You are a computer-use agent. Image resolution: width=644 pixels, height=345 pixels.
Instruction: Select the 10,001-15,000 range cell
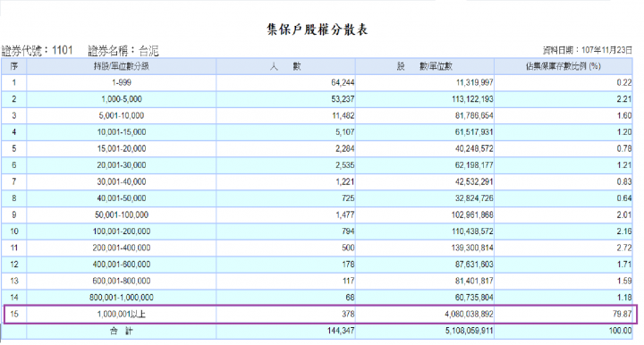pos(121,132)
